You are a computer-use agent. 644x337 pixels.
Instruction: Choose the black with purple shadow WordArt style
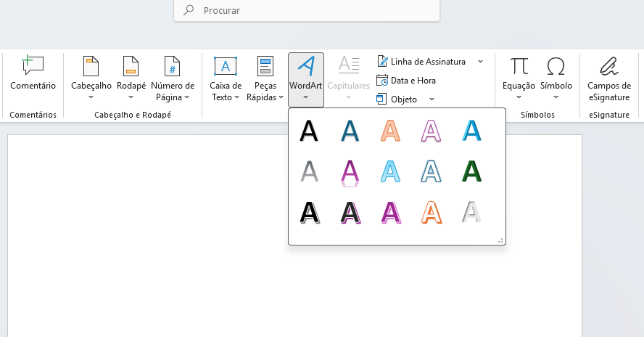tap(350, 212)
